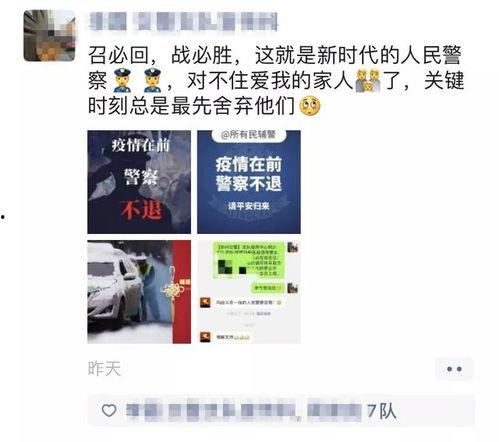Click the family emoji in the post

coord(368,81)
